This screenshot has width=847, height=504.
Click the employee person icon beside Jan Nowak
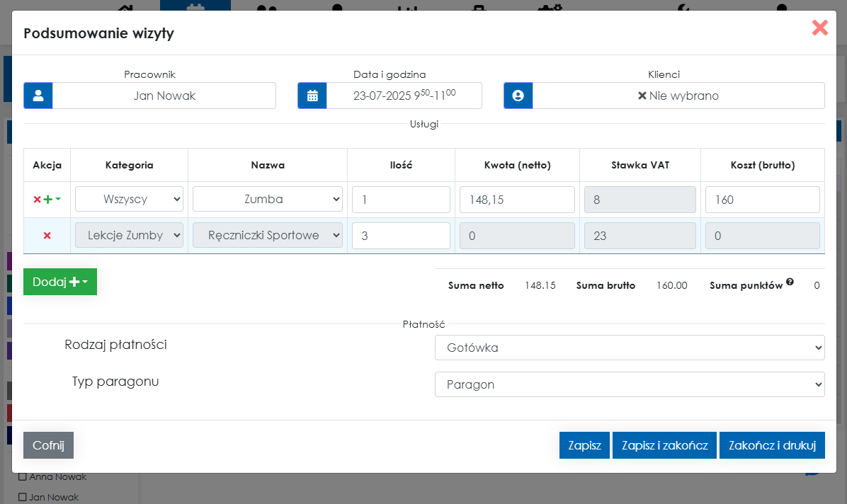click(x=38, y=96)
